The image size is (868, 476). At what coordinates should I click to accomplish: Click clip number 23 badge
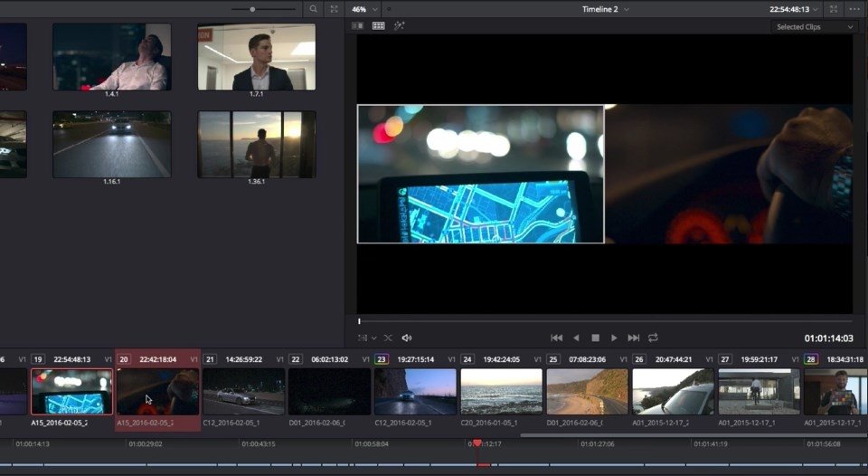coord(381,359)
